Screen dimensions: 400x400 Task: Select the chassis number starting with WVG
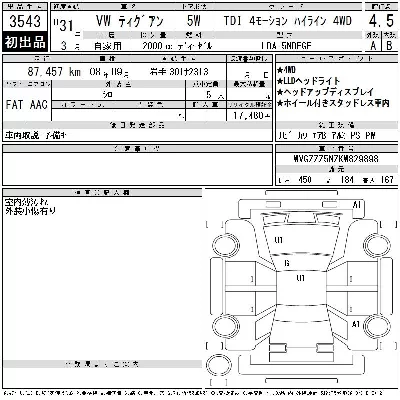coord(336,158)
